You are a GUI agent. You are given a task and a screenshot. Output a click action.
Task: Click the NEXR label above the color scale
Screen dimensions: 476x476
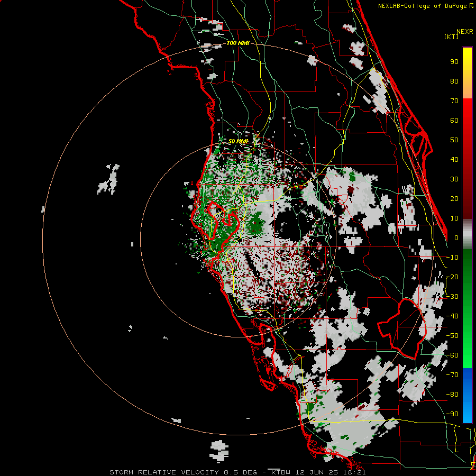click(x=465, y=32)
